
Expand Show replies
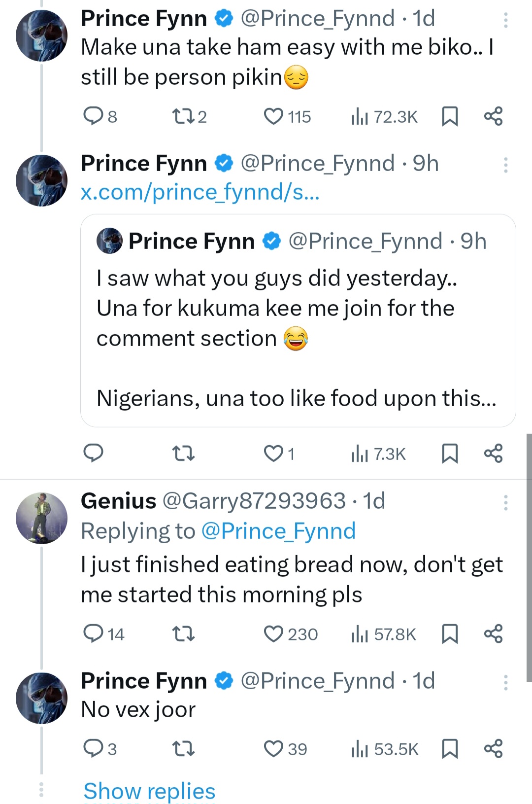(x=149, y=791)
